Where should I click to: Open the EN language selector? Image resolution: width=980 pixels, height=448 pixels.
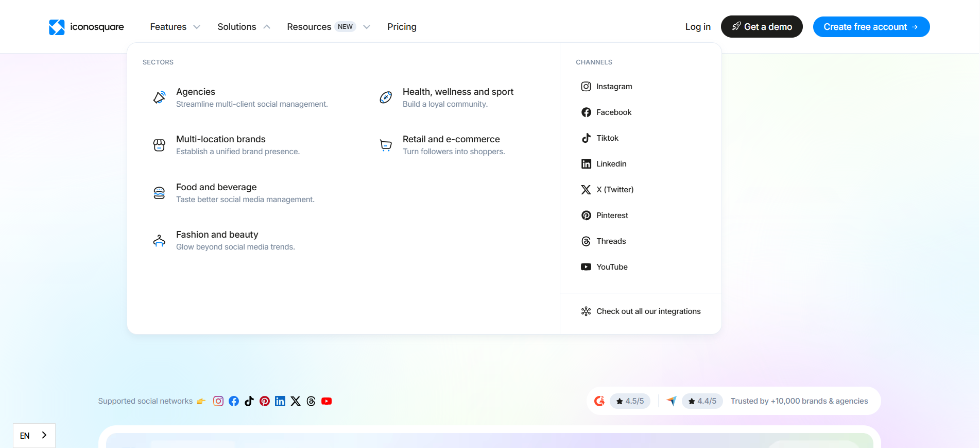click(x=34, y=436)
